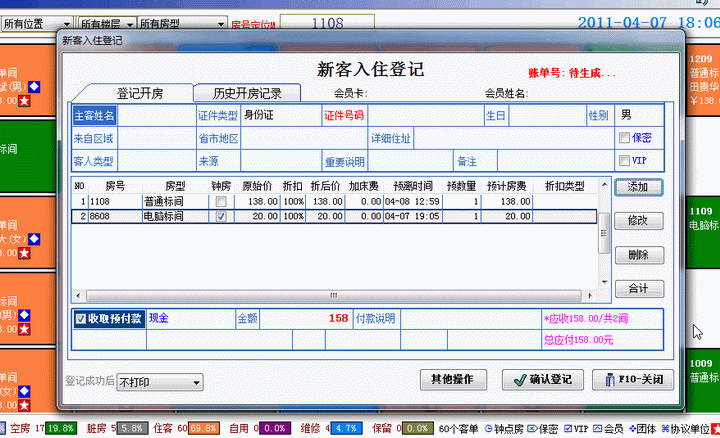720x438 pixels.
Task: Tick the VIP checkbox
Action: (625, 160)
